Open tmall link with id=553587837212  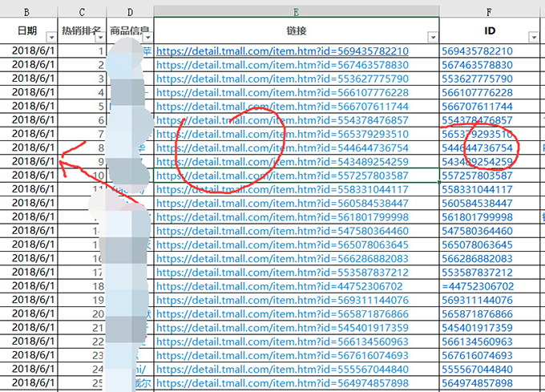[x=282, y=273]
